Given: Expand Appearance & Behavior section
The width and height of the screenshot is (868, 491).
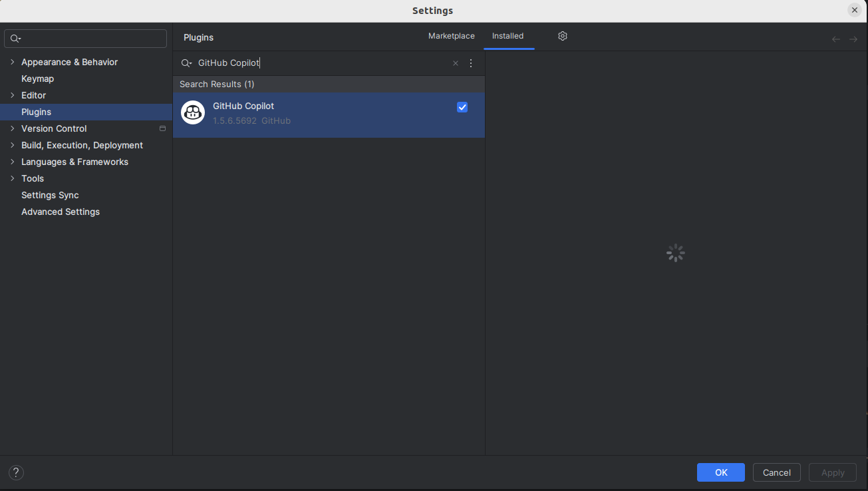Looking at the screenshot, I should click(12, 62).
